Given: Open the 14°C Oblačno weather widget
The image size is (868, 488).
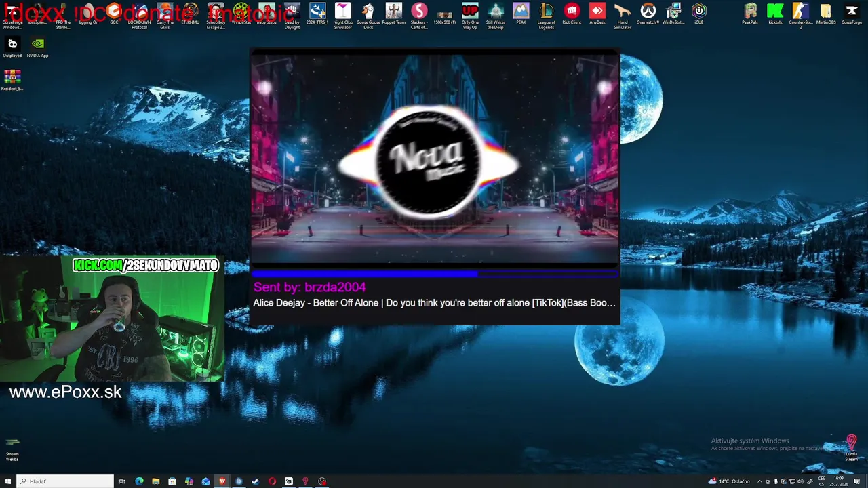Looking at the screenshot, I should point(729,481).
